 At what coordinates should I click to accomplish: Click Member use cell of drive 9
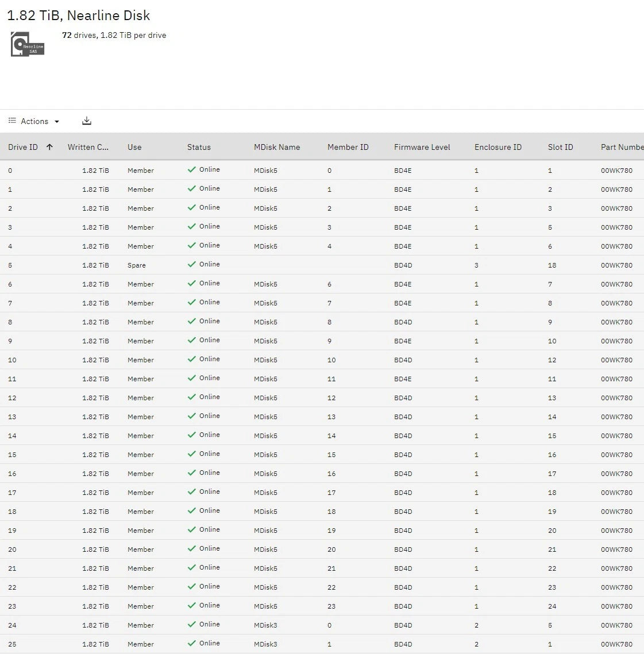point(141,341)
